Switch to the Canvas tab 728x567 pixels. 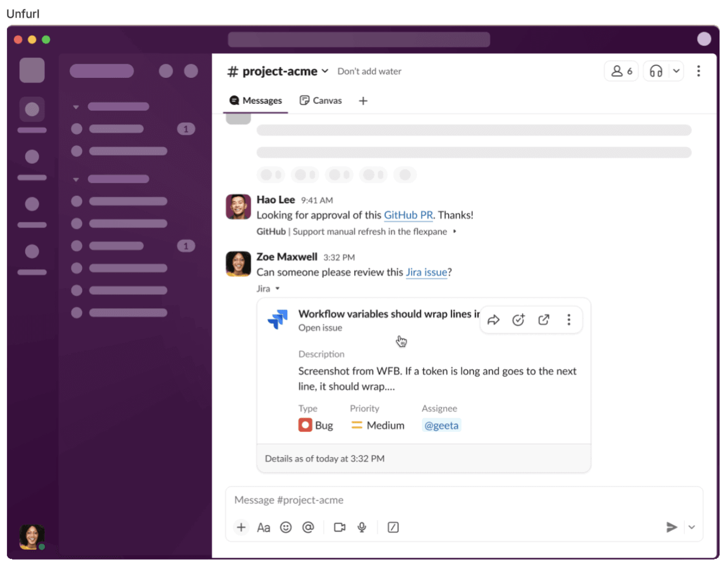coord(321,101)
